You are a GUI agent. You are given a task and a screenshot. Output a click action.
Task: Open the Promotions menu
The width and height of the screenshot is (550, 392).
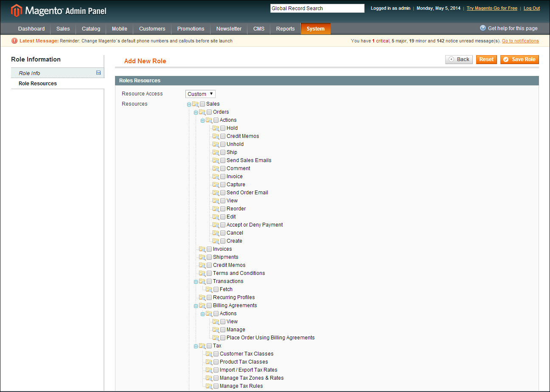[x=191, y=29]
